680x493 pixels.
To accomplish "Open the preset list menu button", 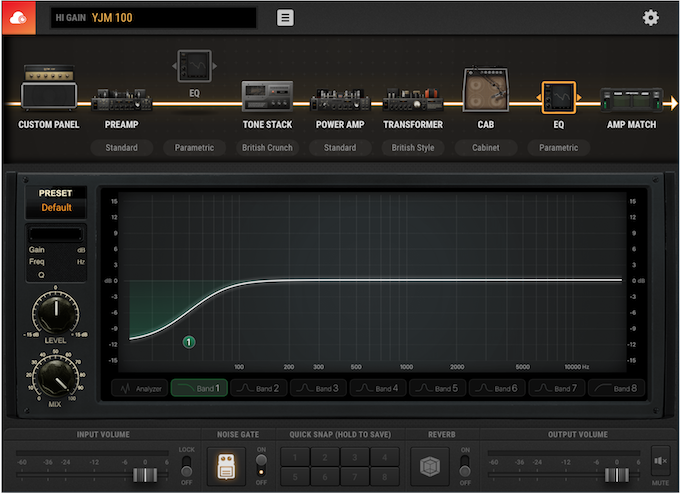I will [285, 18].
